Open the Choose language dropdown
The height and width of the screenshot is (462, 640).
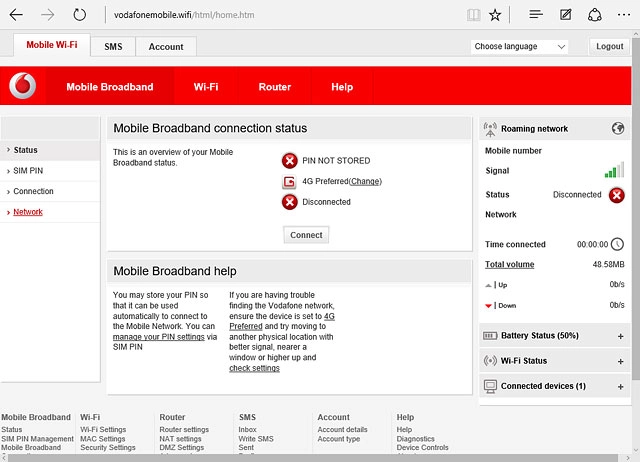click(519, 47)
